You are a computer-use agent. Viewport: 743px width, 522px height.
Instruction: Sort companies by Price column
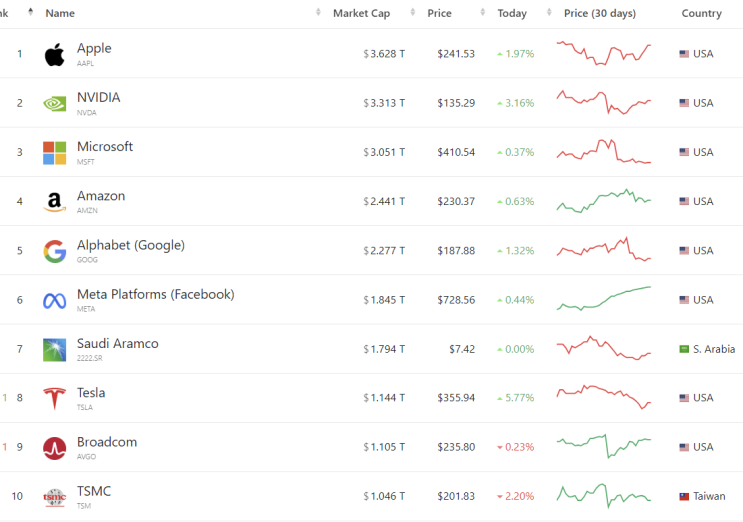click(x=439, y=14)
